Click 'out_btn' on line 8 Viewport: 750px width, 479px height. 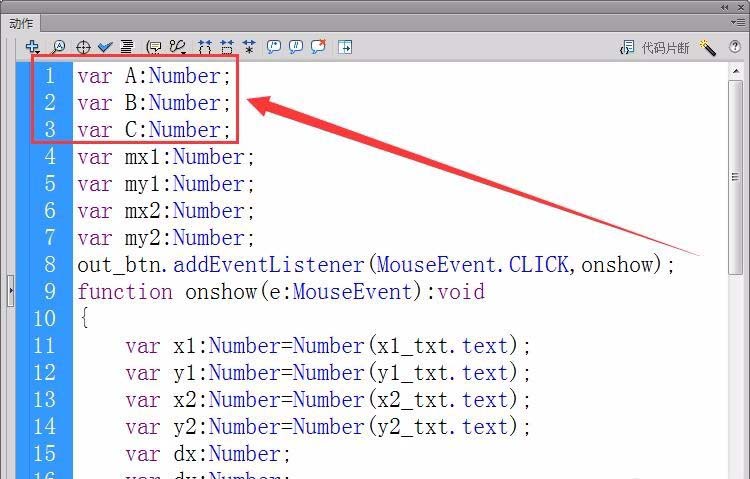(x=119, y=265)
